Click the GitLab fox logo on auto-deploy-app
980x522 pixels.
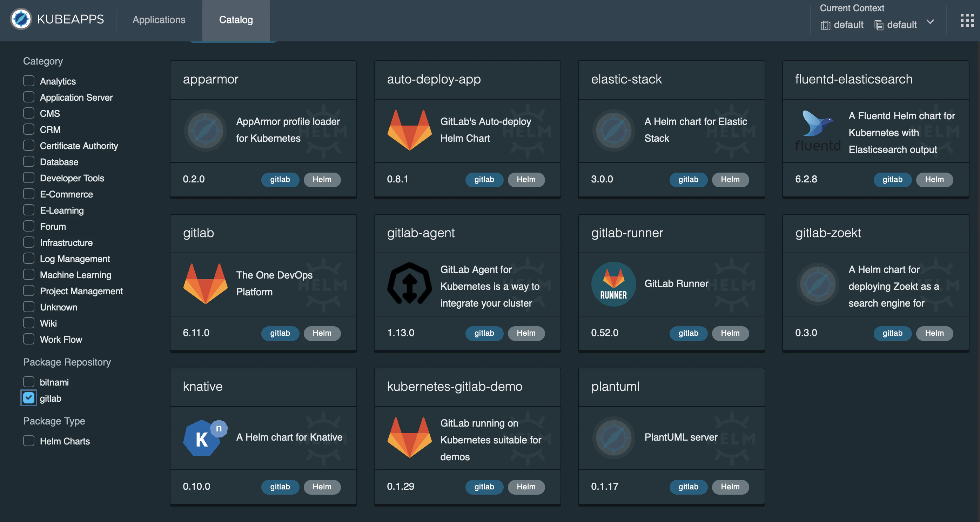[x=409, y=130]
